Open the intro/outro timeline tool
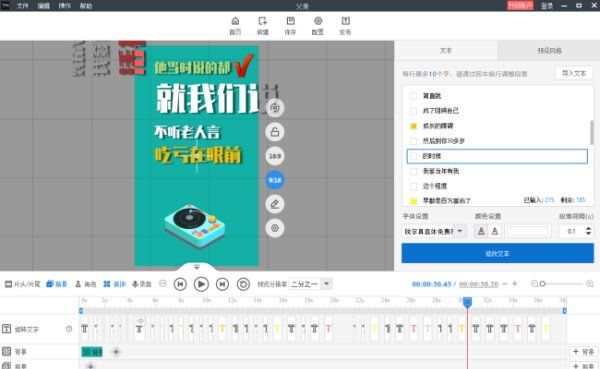 (x=22, y=284)
